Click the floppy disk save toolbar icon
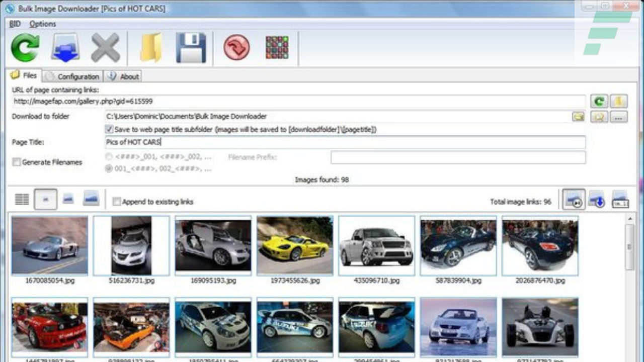This screenshot has width=644, height=362. coord(191,48)
